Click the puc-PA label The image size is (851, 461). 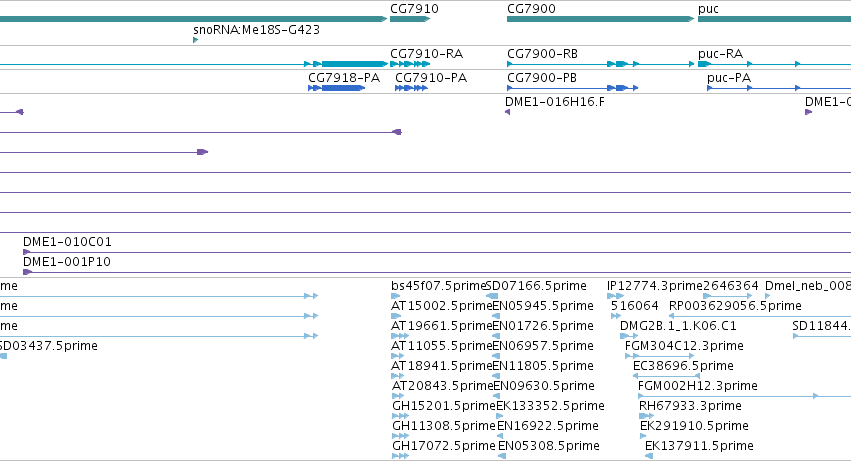tap(729, 78)
